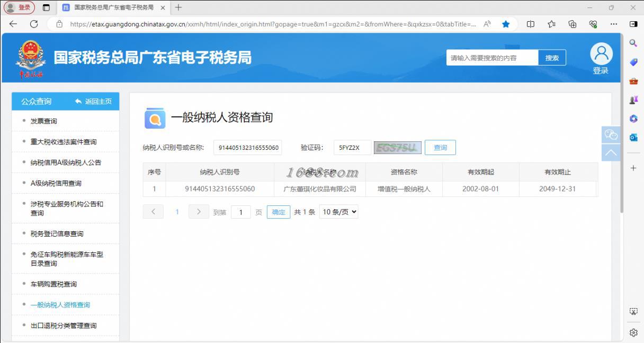Open split screen icon
Viewport: 644px width, 343px height.
click(531, 24)
